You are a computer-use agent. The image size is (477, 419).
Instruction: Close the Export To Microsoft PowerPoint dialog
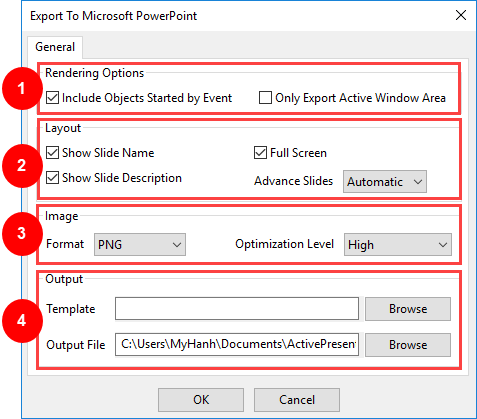[x=461, y=15]
